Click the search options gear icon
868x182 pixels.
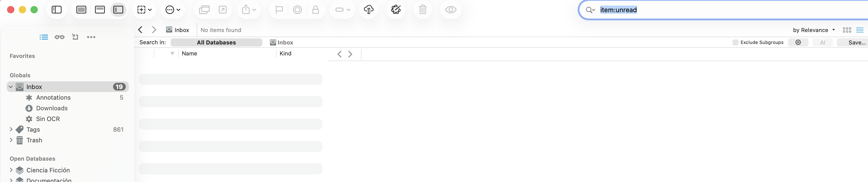(798, 42)
